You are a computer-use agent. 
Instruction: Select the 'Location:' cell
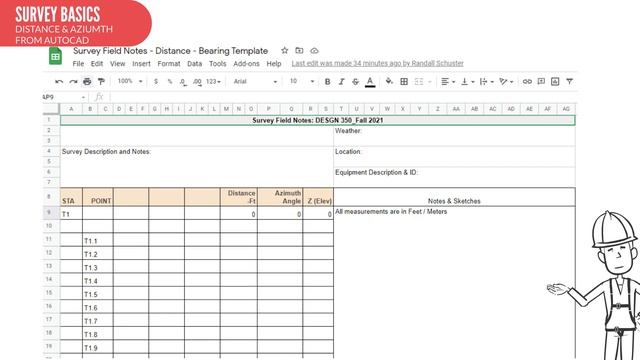(x=454, y=157)
